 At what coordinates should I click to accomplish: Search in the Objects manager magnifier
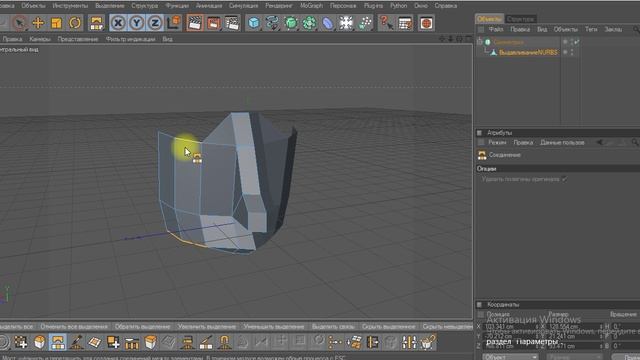click(x=636, y=29)
